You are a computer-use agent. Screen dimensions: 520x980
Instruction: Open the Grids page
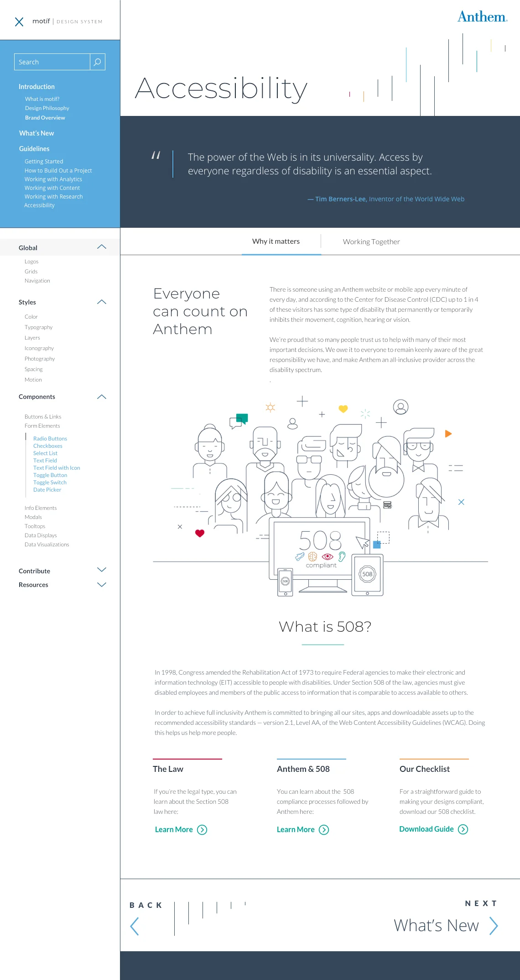(x=31, y=272)
